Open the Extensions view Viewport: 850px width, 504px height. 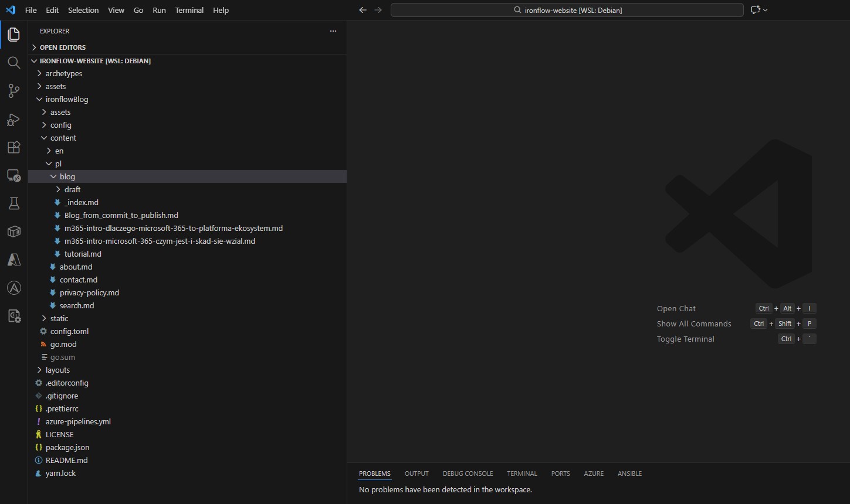coord(13,147)
